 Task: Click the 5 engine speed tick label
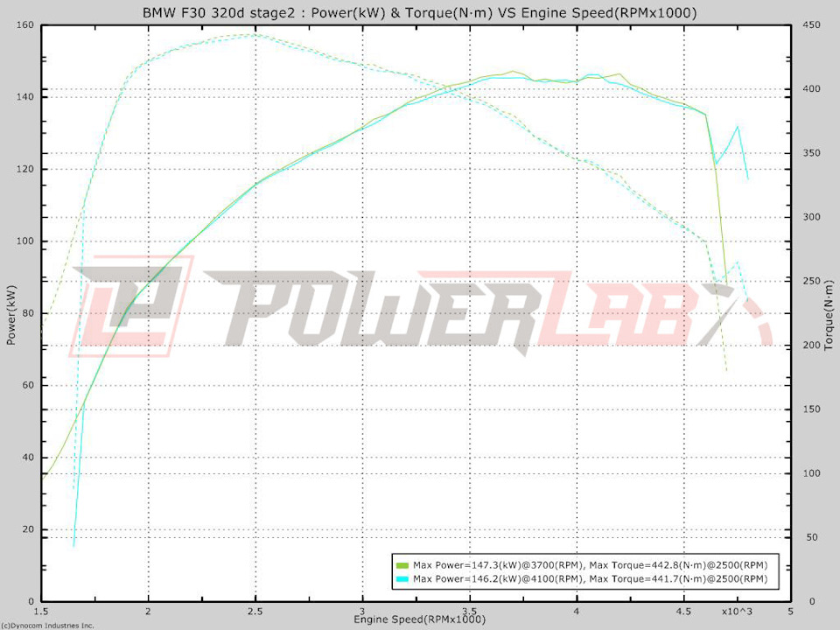pos(791,612)
